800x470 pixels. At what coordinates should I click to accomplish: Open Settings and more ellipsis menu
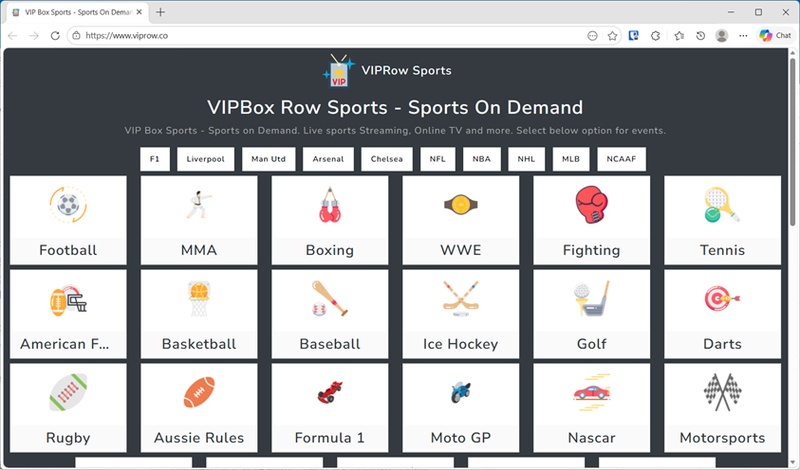(743, 36)
